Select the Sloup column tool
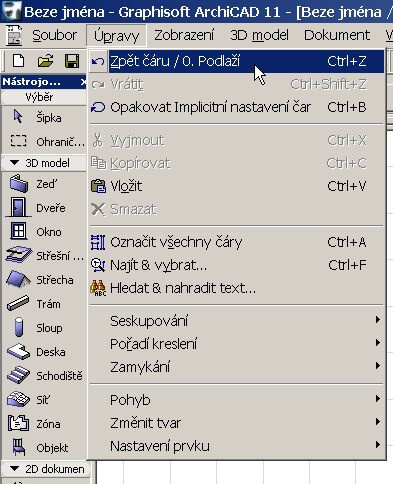This screenshot has height=484, width=393. tap(44, 328)
